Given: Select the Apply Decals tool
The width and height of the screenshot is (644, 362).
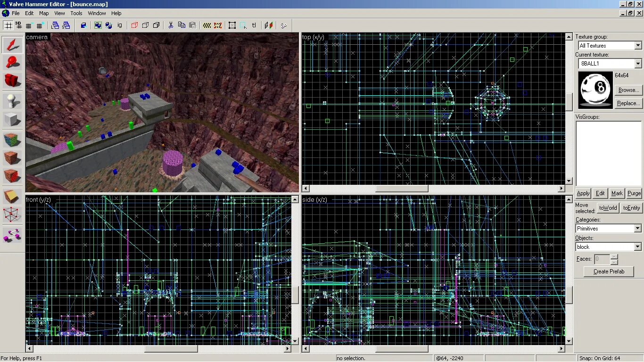Looking at the screenshot, I should 13,175.
